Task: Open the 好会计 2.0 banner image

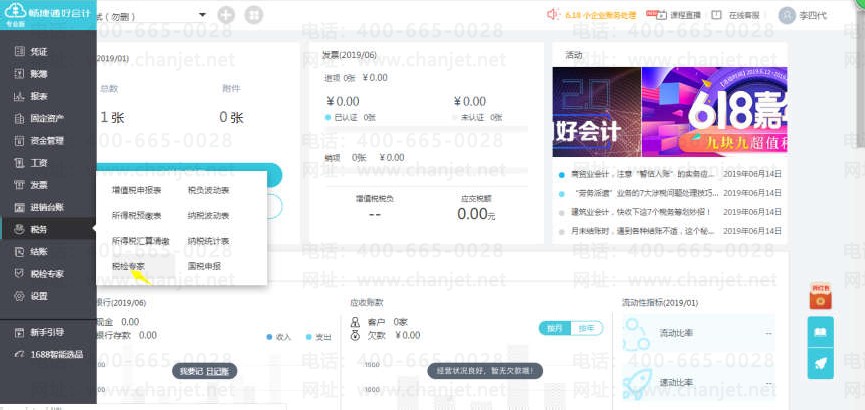Action: (596, 112)
